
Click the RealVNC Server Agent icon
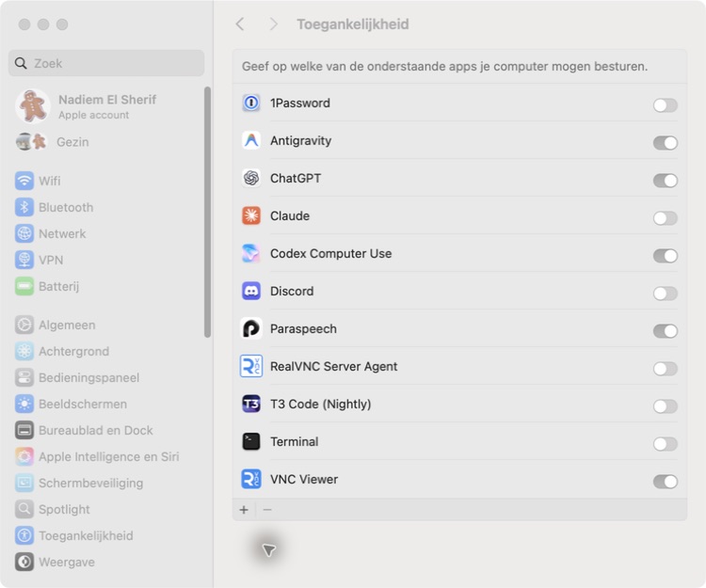[251, 366]
